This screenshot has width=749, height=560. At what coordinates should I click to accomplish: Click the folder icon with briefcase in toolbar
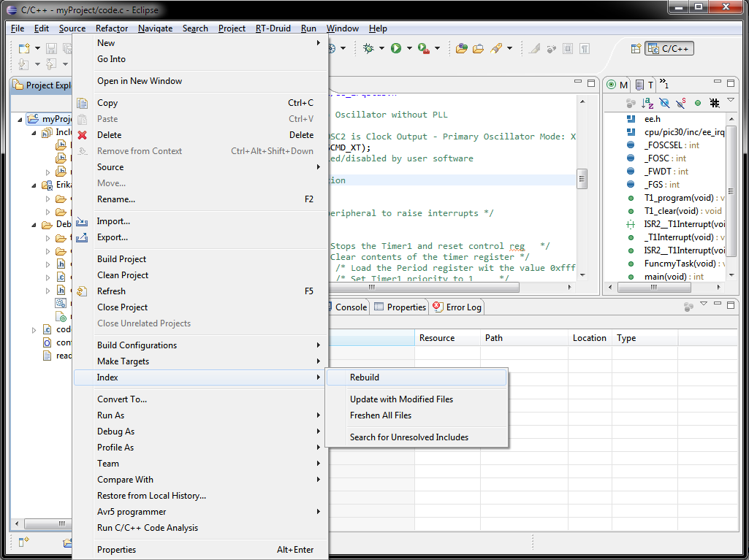point(478,48)
